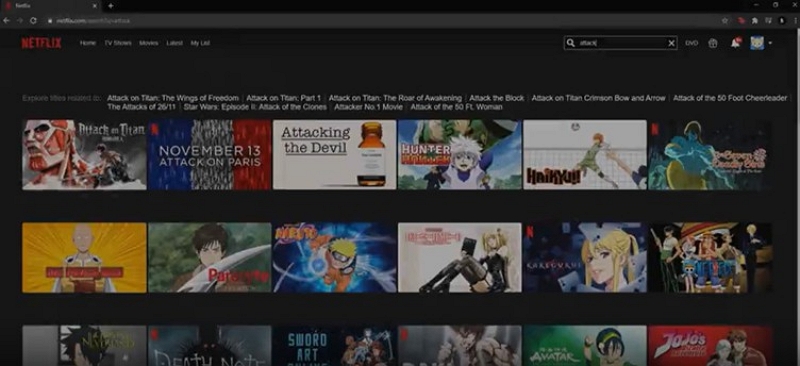Open the Movies menu item
Screen dimensions: 800x366
coord(148,43)
